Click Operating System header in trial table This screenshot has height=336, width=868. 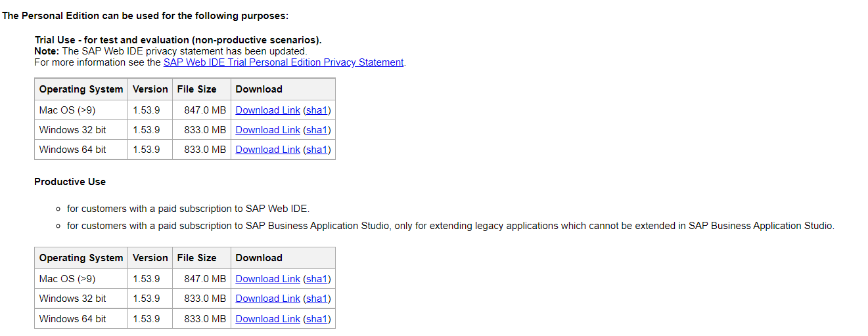(x=81, y=89)
